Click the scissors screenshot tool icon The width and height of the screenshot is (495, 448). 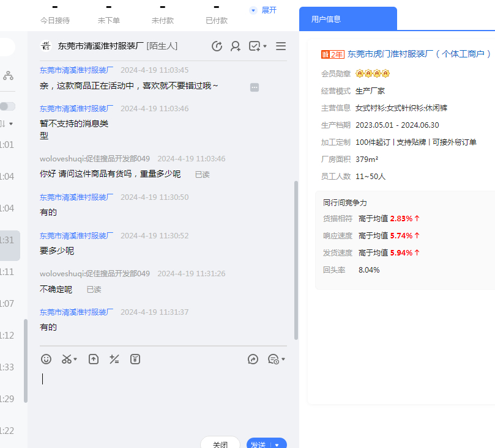coord(67,359)
